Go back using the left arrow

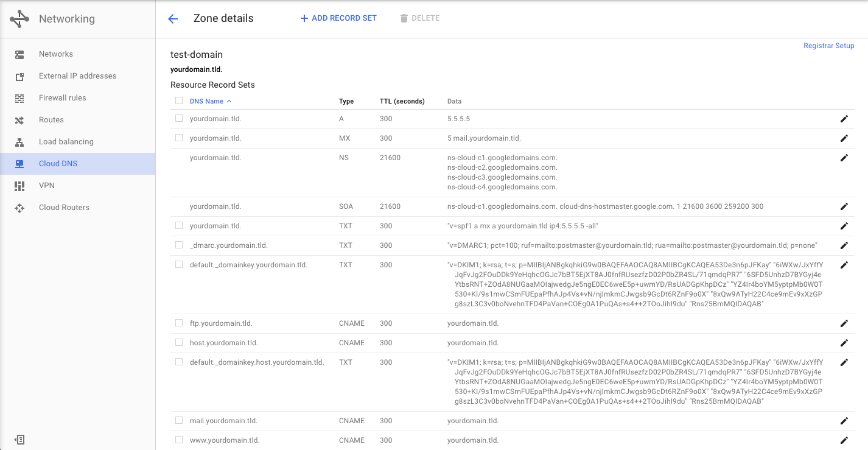[173, 19]
